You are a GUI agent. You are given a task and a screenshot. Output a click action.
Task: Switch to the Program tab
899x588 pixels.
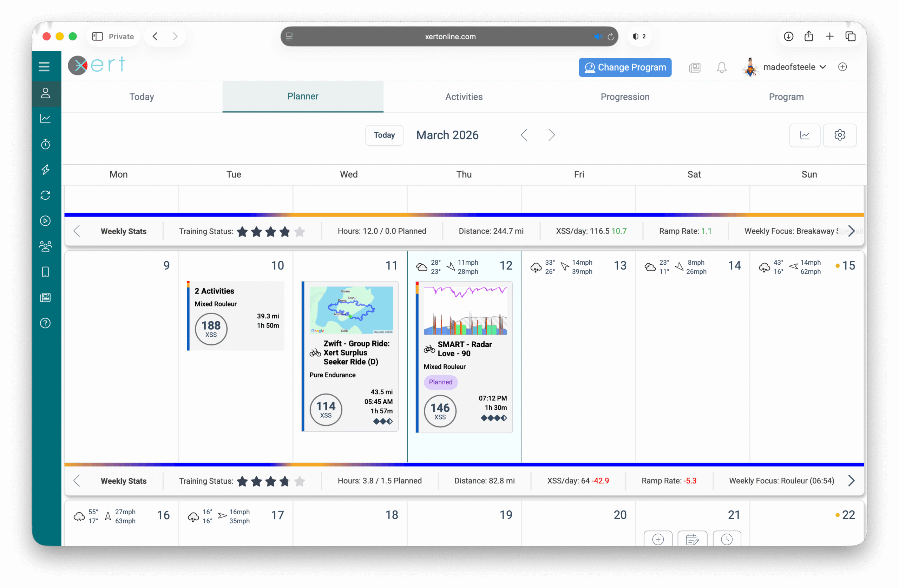click(x=786, y=97)
